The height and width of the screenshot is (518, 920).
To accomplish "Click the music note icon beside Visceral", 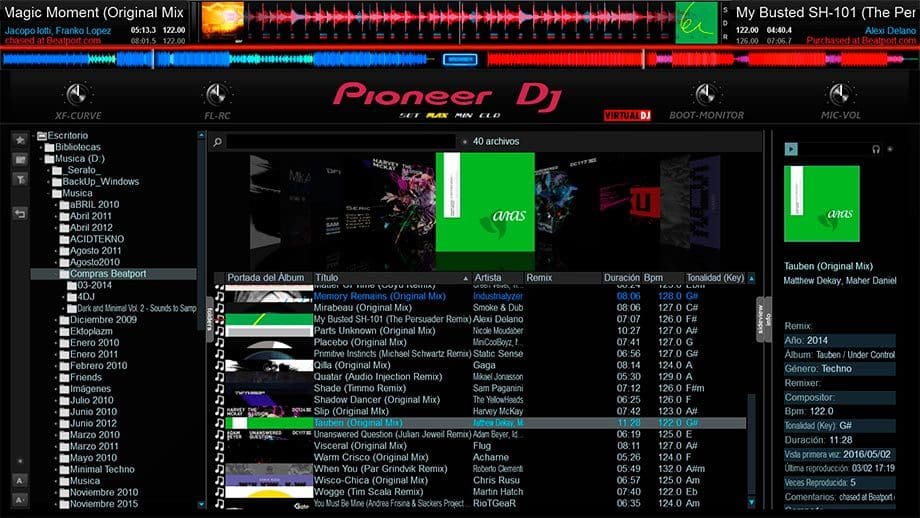I will (x=219, y=446).
